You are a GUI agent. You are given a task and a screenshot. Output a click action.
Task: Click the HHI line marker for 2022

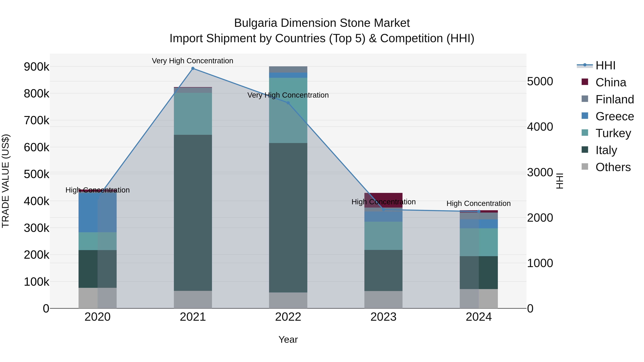click(x=288, y=103)
